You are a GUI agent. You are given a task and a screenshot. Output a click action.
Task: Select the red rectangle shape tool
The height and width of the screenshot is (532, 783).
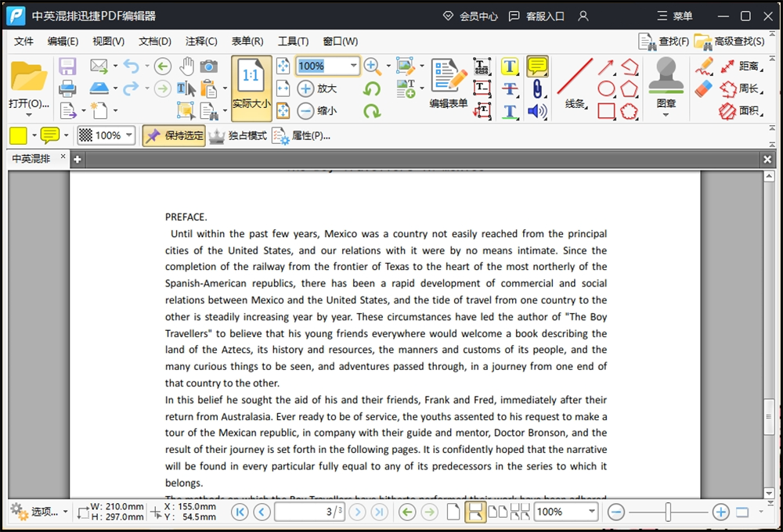tap(606, 111)
